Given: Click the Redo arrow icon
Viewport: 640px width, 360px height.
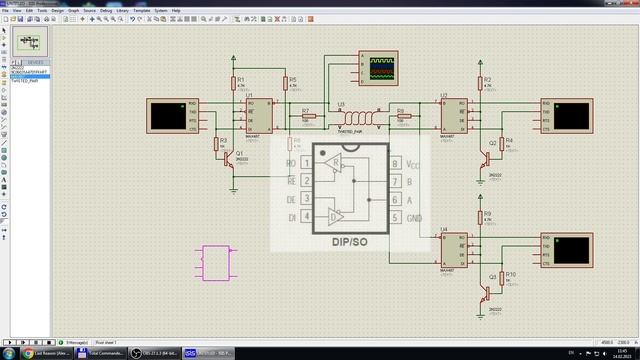Looking at the screenshot, I should tap(140, 19).
